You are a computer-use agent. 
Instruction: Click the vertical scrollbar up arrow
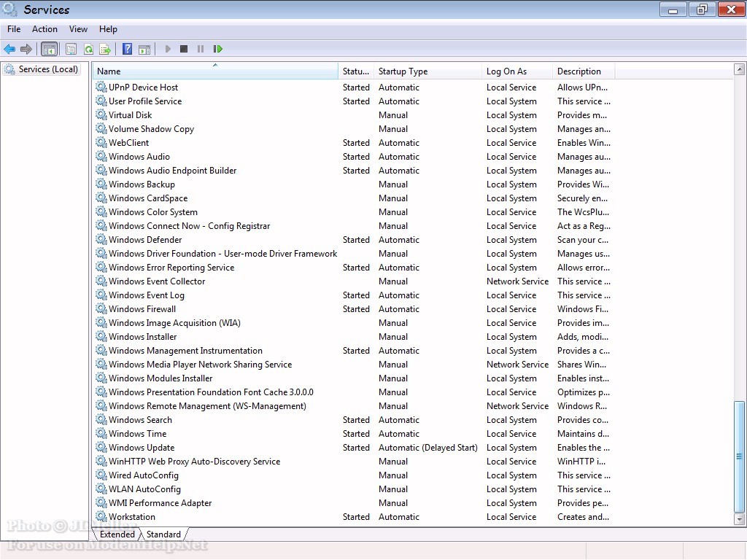click(x=740, y=69)
